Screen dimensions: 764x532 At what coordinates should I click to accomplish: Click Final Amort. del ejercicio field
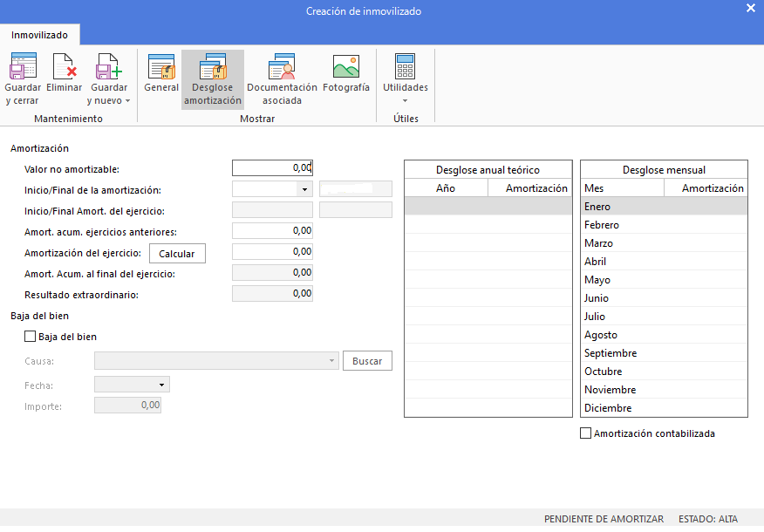coord(356,210)
